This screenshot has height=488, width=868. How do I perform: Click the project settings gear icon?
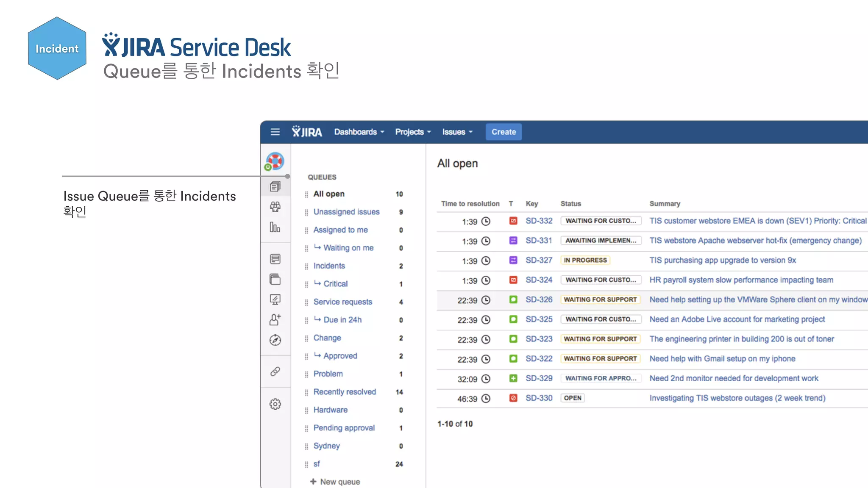click(275, 404)
